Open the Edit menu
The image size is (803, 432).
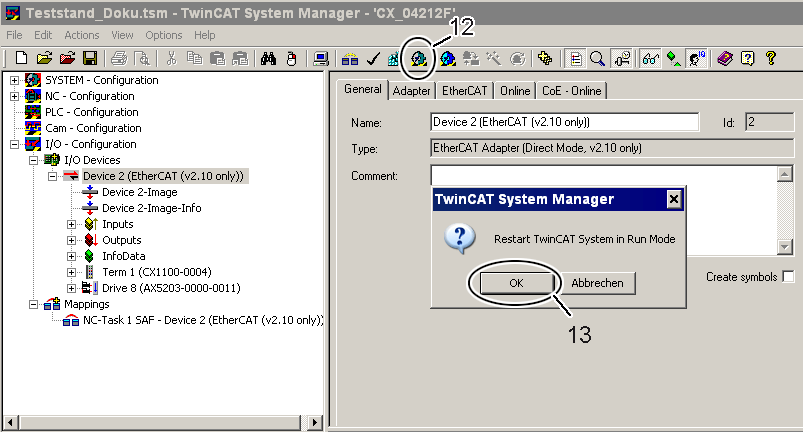(x=43, y=35)
